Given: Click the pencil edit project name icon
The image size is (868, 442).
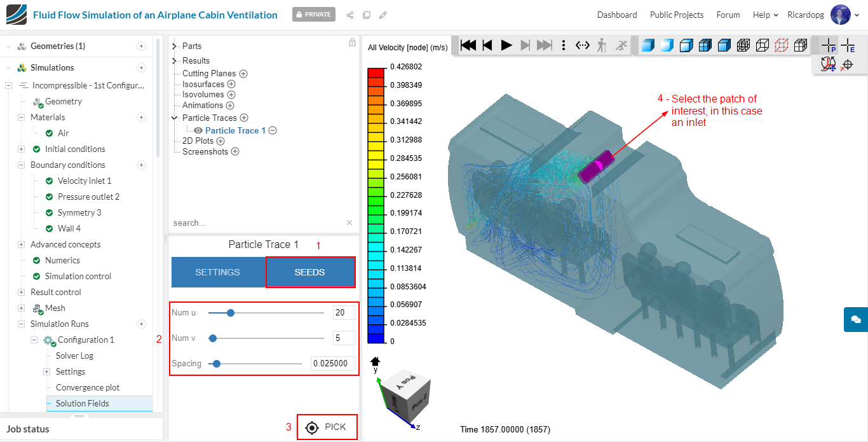Looking at the screenshot, I should [383, 15].
